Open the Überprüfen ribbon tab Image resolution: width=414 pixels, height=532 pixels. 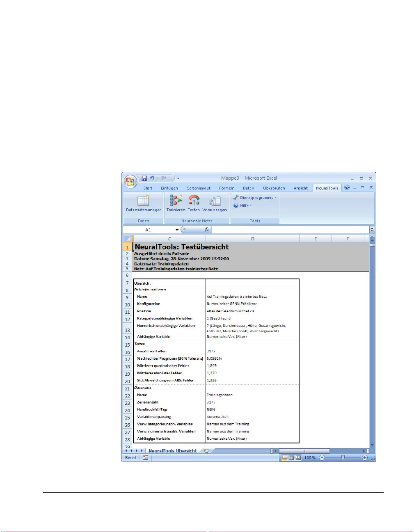click(274, 188)
